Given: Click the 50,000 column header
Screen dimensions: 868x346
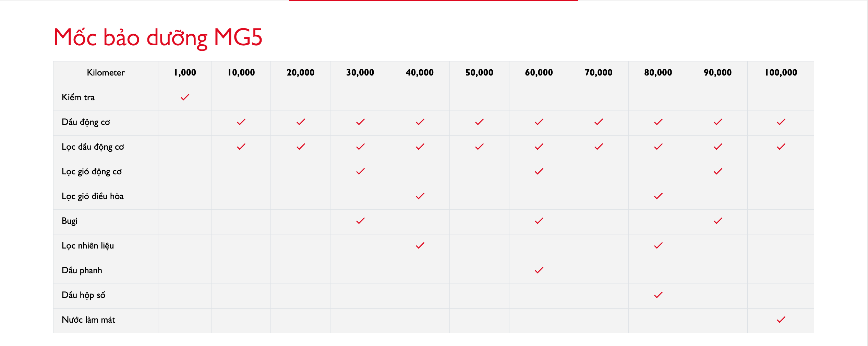Looking at the screenshot, I should coord(479,73).
